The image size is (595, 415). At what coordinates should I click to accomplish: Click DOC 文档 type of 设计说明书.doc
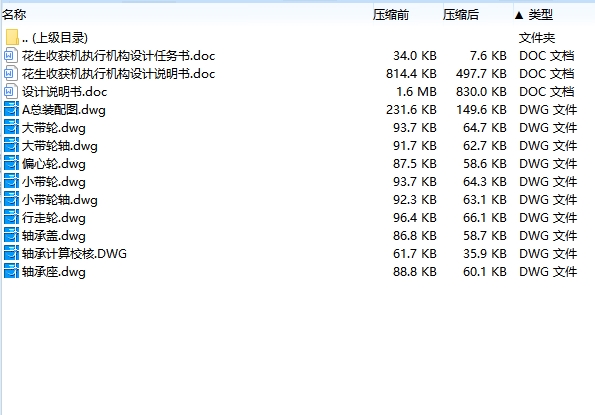point(546,92)
